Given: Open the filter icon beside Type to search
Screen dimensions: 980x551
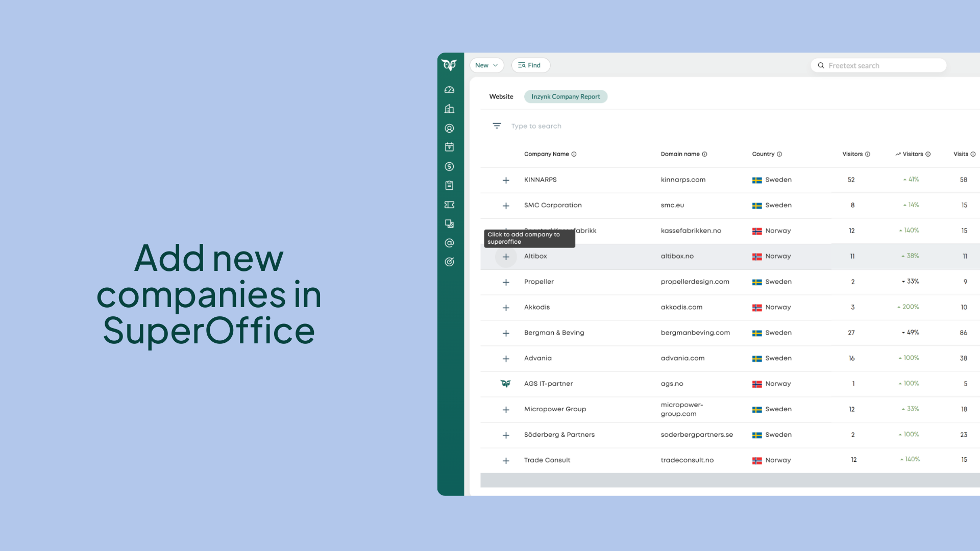Looking at the screenshot, I should [497, 126].
